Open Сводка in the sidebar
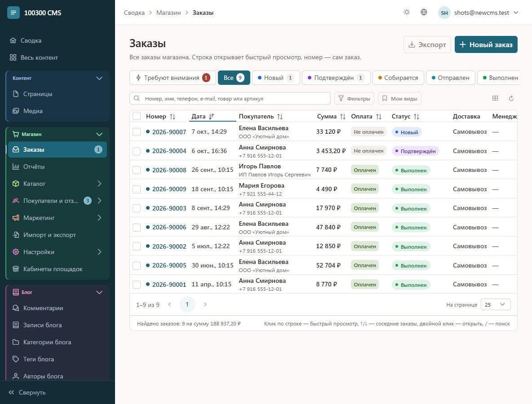 (x=58, y=40)
